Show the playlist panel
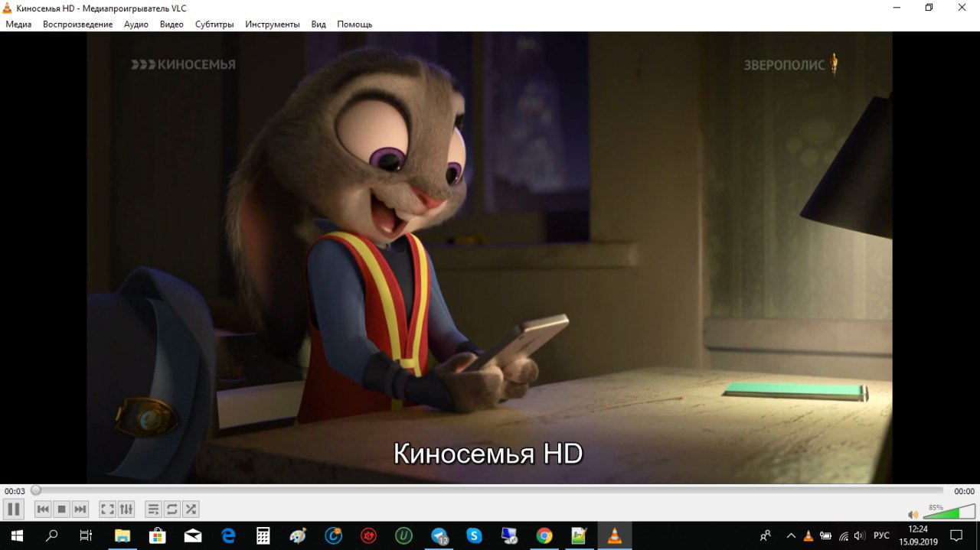 pyautogui.click(x=154, y=509)
